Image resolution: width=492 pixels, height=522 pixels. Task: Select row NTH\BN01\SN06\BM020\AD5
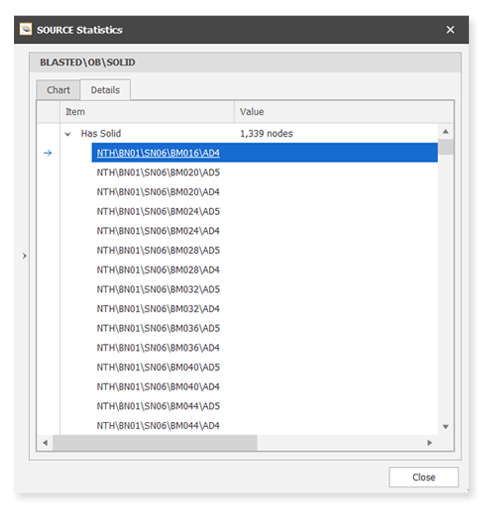point(265,172)
